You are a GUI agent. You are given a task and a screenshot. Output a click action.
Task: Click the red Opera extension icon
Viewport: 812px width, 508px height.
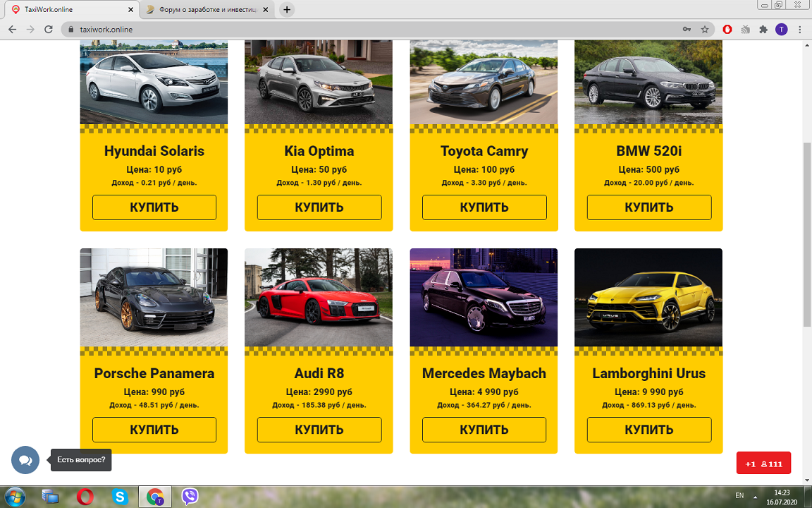(727, 30)
